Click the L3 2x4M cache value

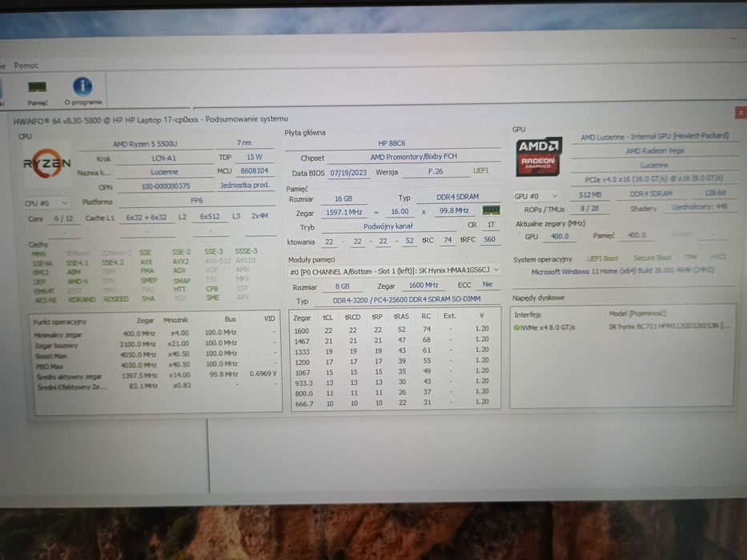click(259, 216)
